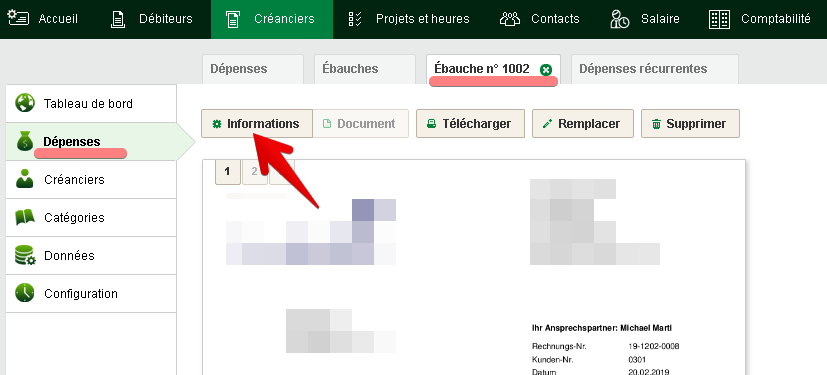Go to document page 2
The height and width of the screenshot is (375, 827).
pyautogui.click(x=255, y=171)
